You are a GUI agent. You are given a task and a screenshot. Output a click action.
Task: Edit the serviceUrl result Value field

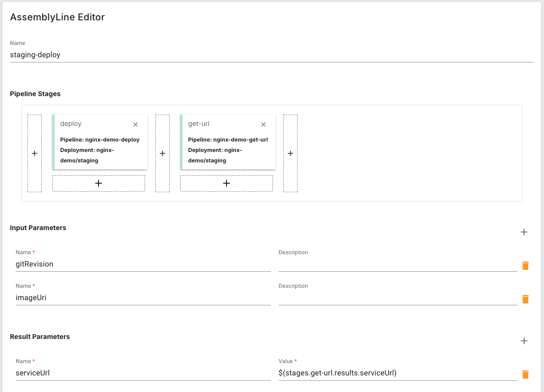(398, 373)
